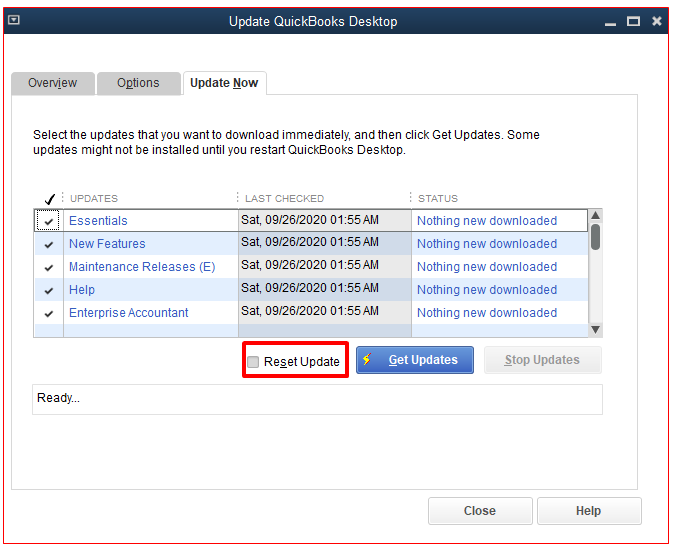Click Essentials status 'Nothing new downloaded'
This screenshot has width=677, height=548.
click(x=487, y=221)
